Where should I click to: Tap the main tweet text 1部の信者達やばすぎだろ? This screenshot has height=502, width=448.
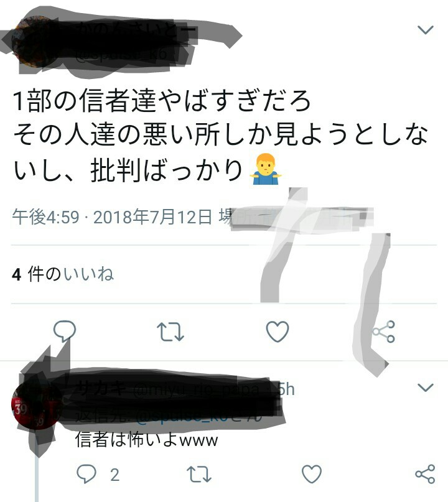[162, 100]
